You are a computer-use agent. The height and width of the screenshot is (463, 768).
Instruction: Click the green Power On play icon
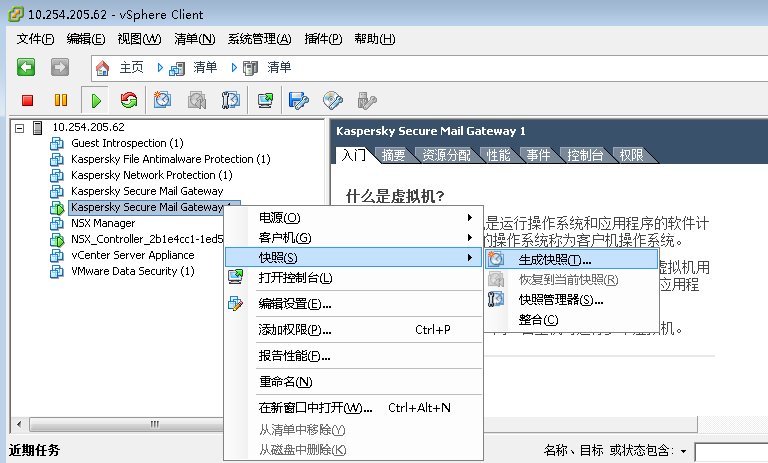96,101
